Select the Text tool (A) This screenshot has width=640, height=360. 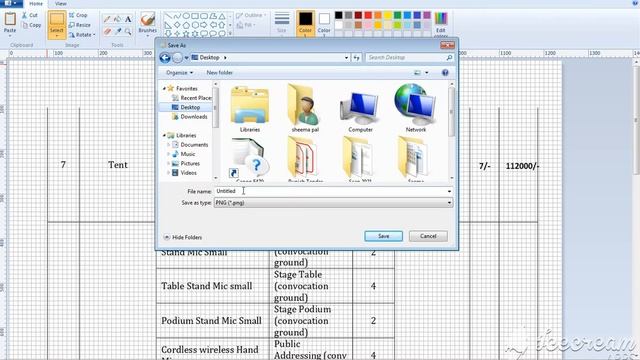pyautogui.click(x=128, y=19)
